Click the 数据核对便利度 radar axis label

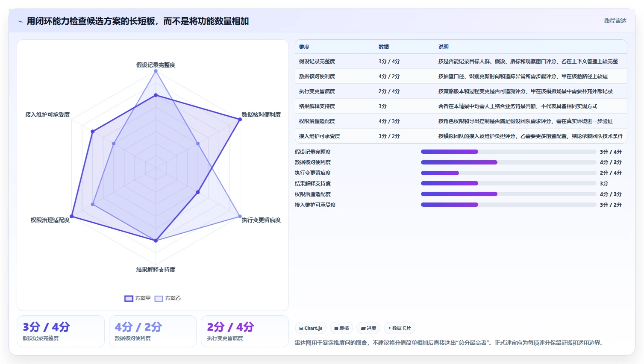[x=261, y=114]
